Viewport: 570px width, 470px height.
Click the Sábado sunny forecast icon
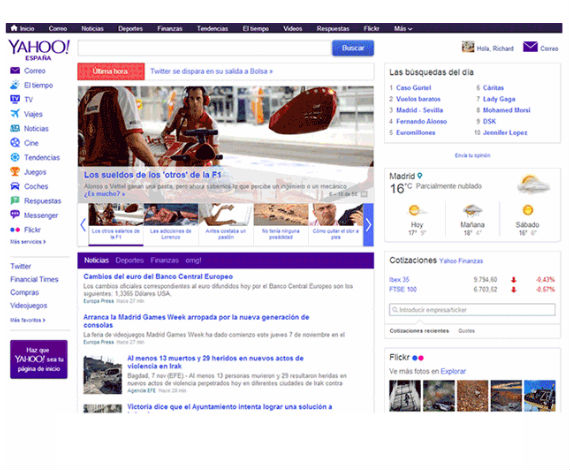click(527, 210)
